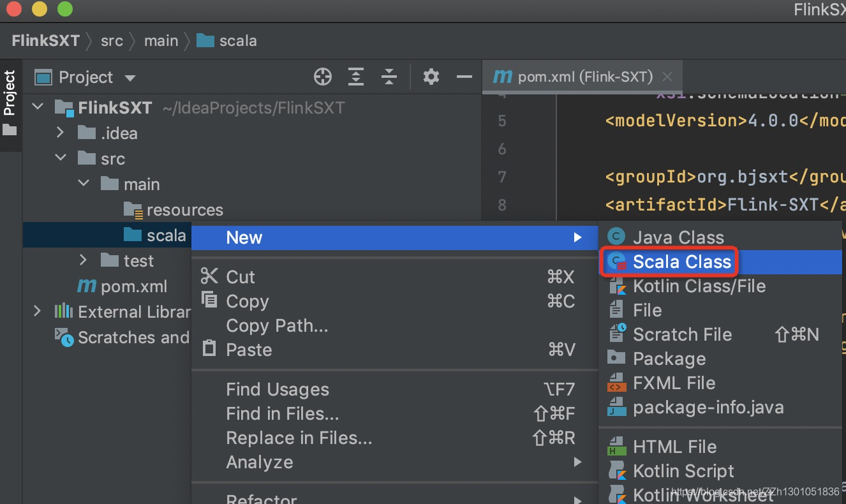Screen dimensions: 846x504
Task: Select the src folder in tree
Action: (x=101, y=159)
